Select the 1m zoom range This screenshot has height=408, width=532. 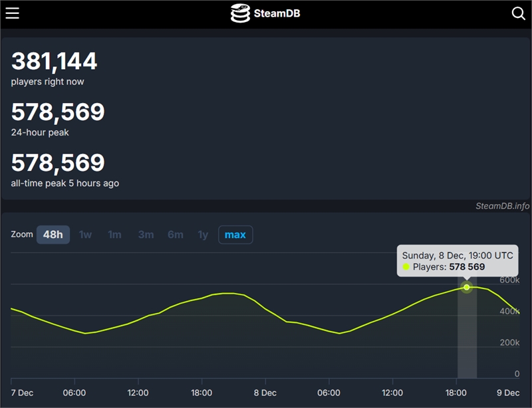coord(114,235)
